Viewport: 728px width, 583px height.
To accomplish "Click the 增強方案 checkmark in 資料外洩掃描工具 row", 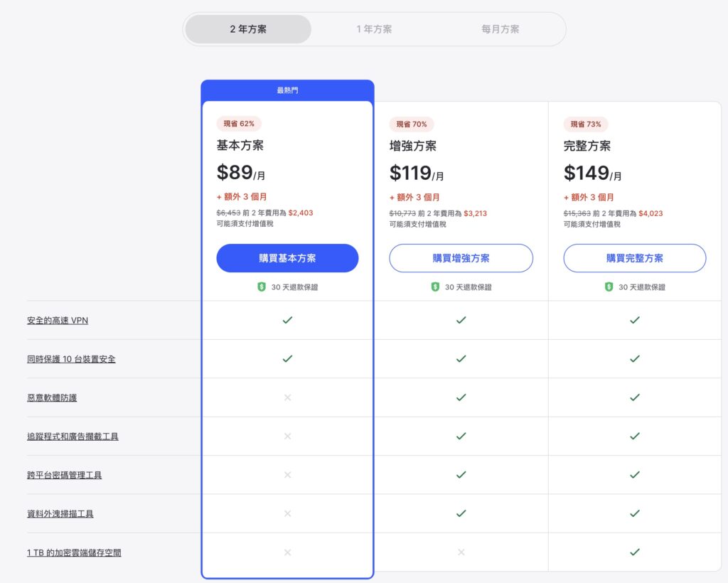I will pos(461,513).
